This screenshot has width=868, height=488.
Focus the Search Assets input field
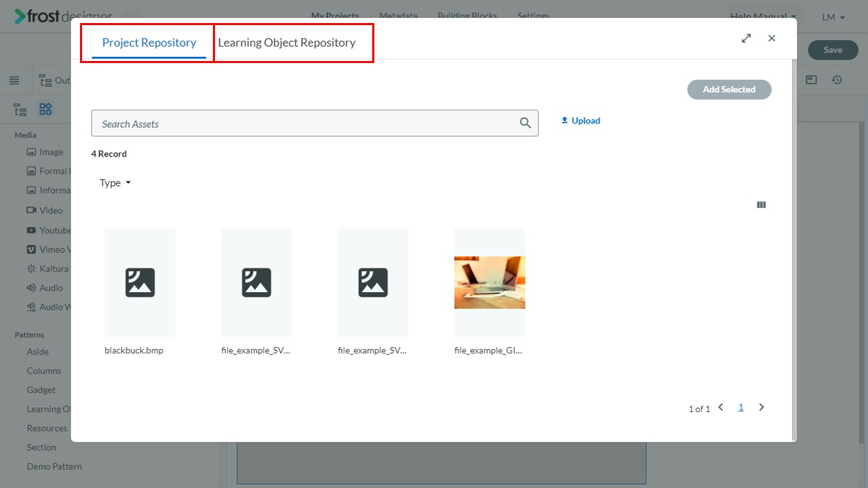315,123
